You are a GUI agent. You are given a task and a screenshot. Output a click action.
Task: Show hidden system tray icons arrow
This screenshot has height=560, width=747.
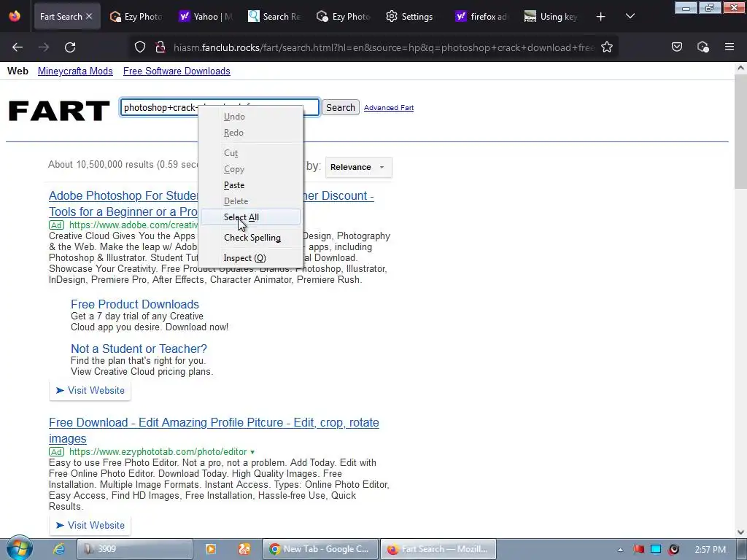(x=620, y=550)
